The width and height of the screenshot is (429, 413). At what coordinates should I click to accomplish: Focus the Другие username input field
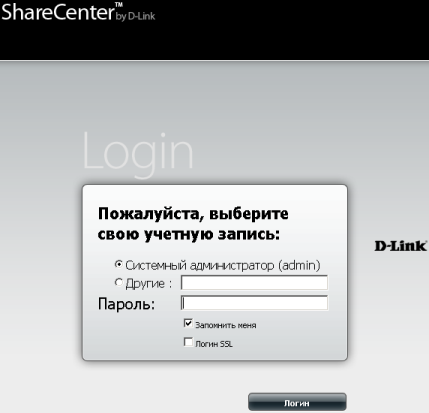click(254, 283)
